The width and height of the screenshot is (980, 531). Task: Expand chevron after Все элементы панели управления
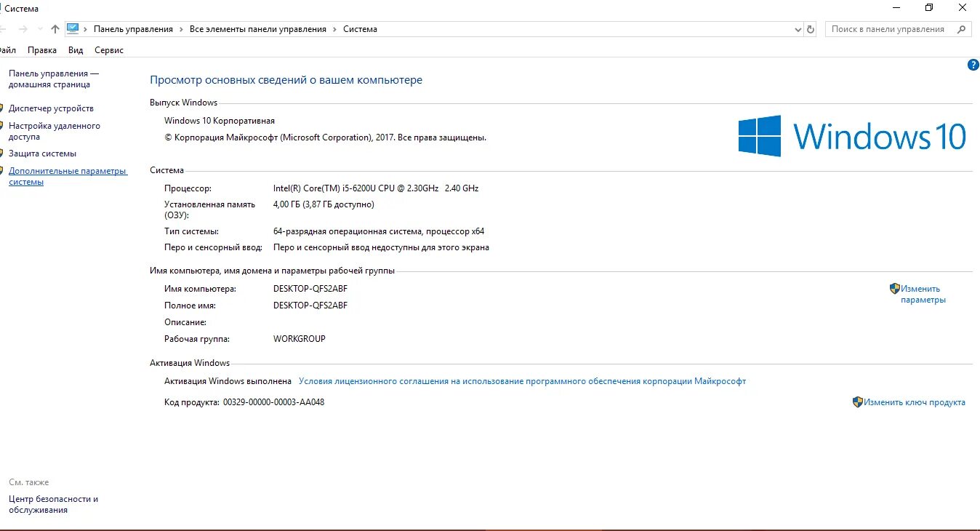pos(335,29)
